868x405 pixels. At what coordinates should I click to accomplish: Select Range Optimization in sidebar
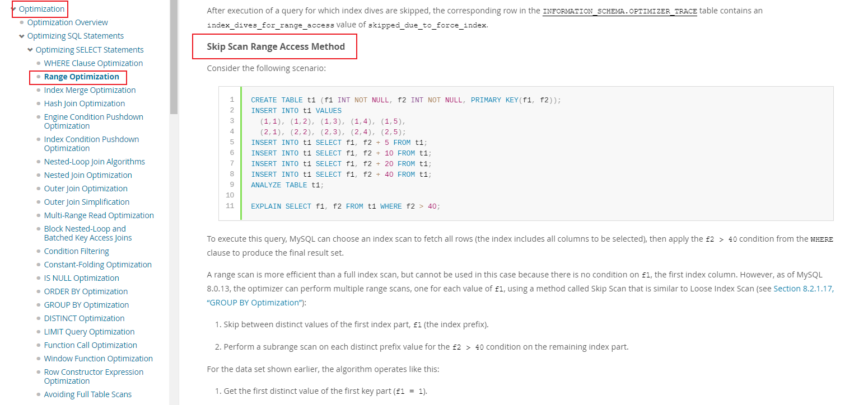(81, 77)
